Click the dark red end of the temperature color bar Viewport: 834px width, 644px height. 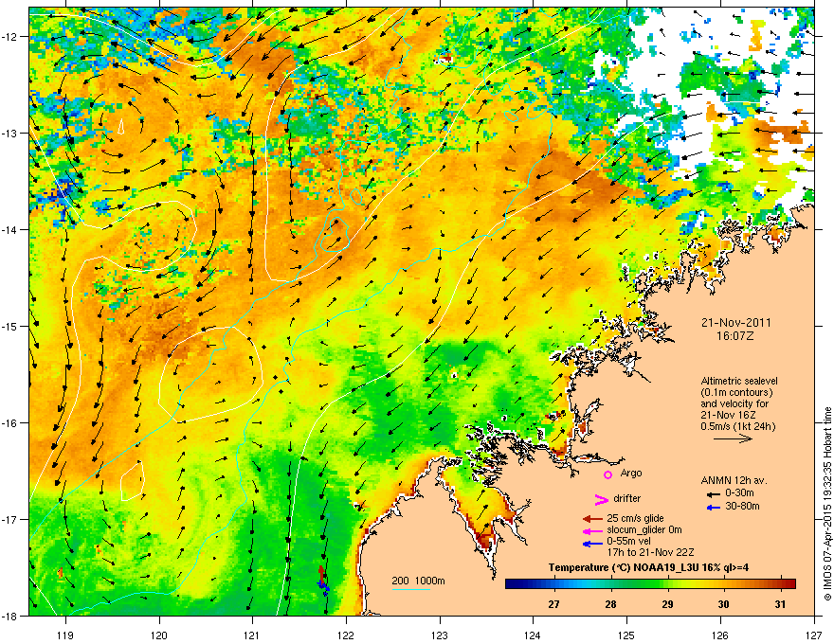pyautogui.click(x=791, y=583)
